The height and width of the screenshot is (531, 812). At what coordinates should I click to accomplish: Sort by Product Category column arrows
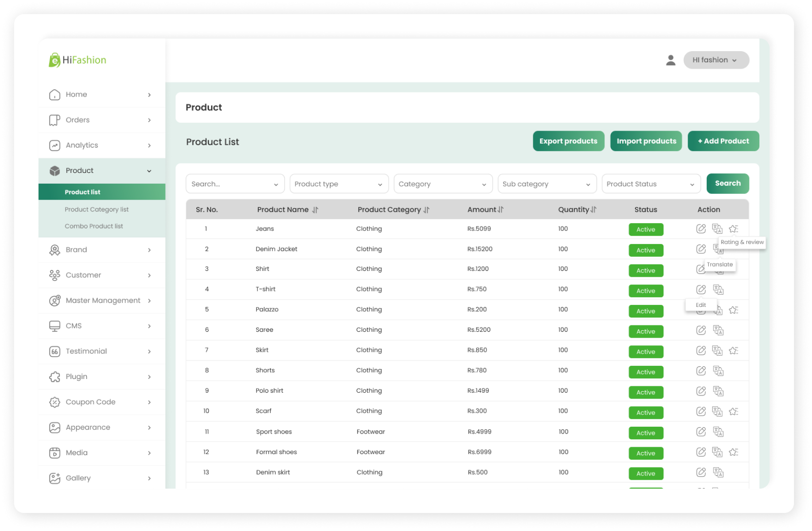coord(426,210)
